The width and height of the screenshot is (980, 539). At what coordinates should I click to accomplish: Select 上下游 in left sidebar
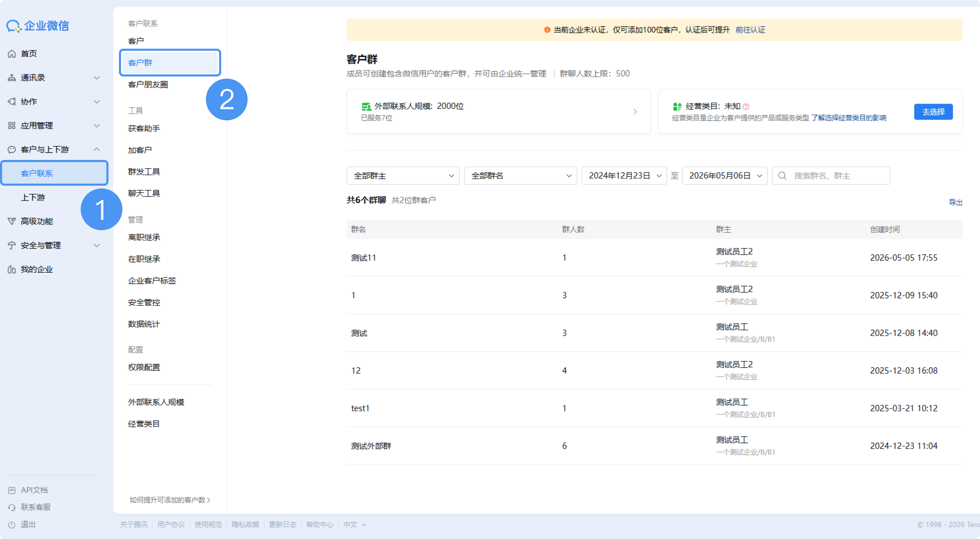(x=33, y=198)
